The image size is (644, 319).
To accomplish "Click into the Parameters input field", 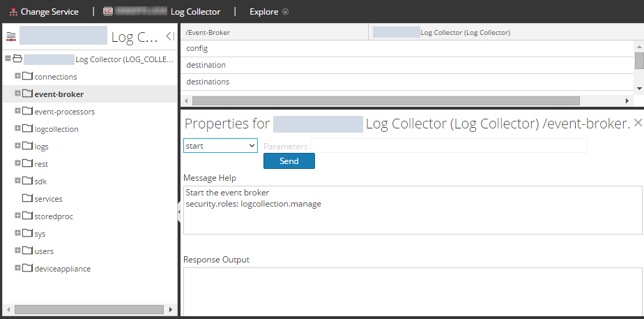I will point(448,146).
